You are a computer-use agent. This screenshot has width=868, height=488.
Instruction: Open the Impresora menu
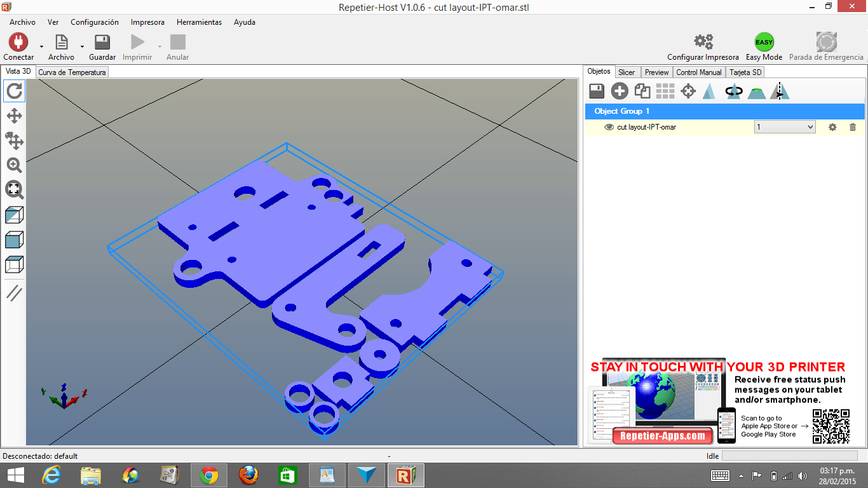tap(147, 22)
